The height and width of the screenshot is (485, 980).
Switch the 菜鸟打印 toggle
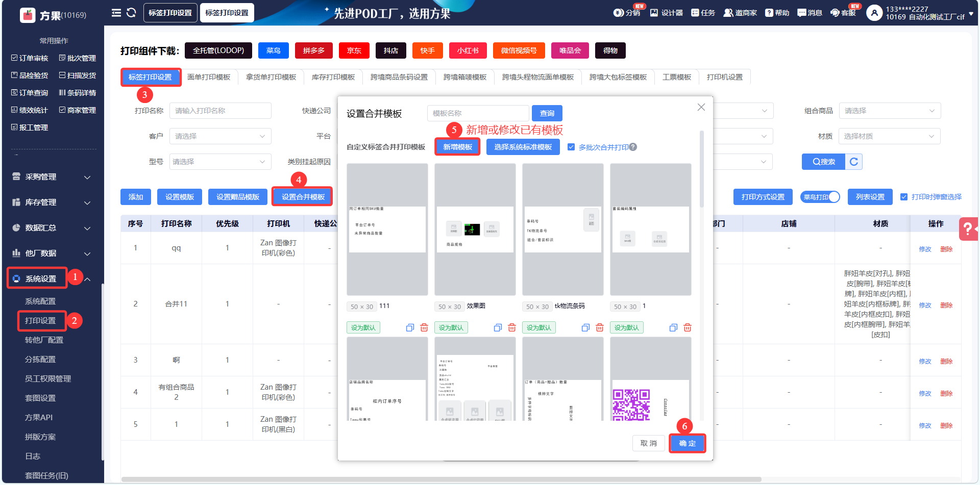[x=820, y=197]
